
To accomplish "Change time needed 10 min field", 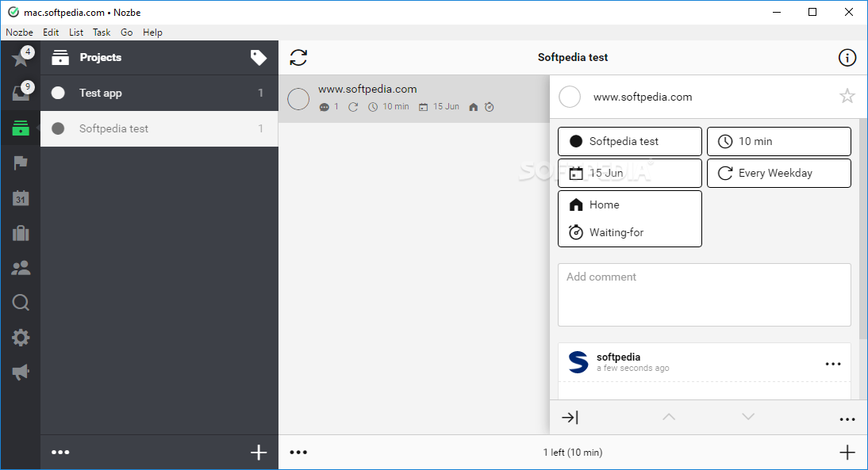I will pos(779,142).
